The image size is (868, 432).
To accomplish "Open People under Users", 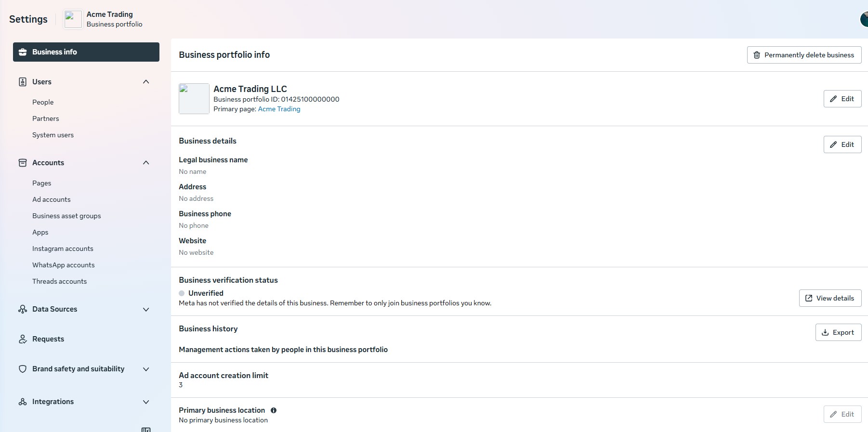I will click(x=43, y=102).
